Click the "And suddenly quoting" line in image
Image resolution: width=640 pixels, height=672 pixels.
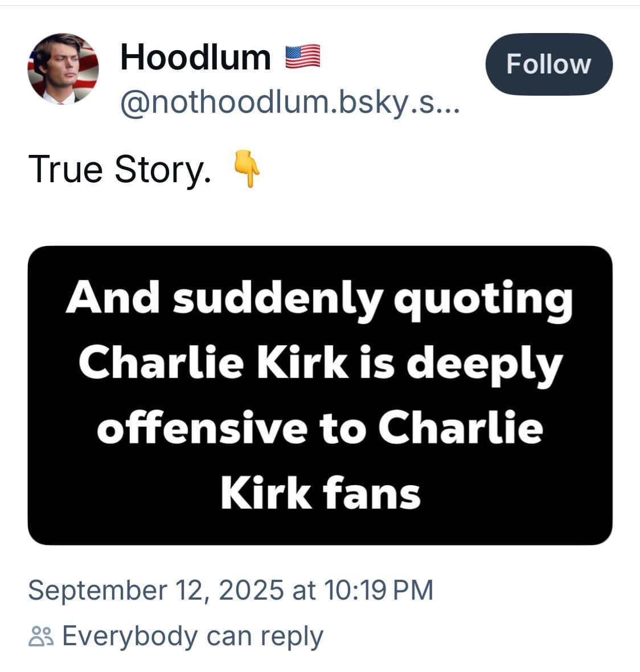[x=319, y=299]
